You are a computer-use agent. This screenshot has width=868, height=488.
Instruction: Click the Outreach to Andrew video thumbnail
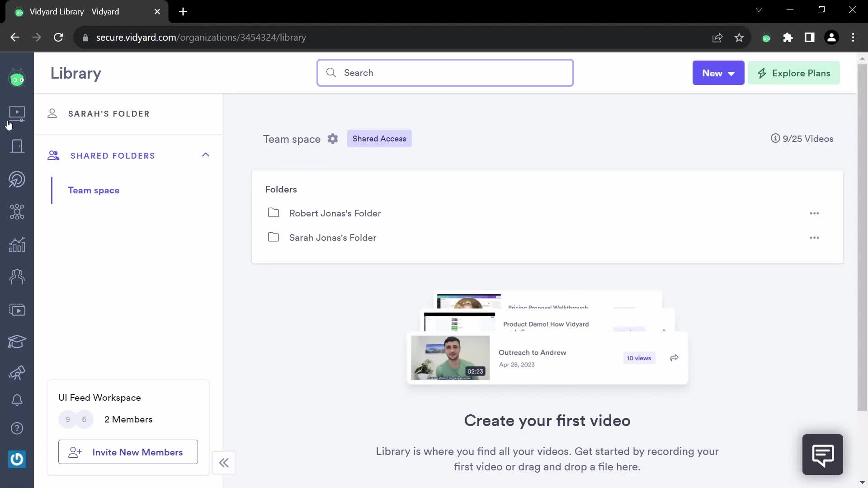click(x=450, y=357)
